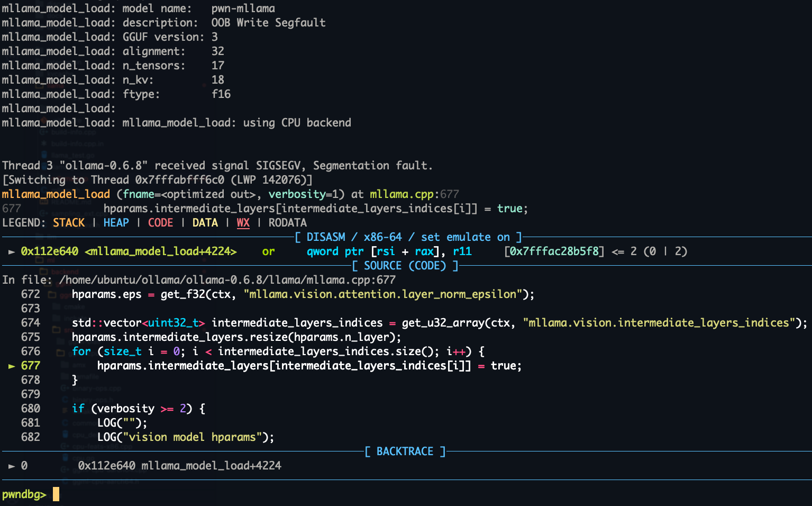The width and height of the screenshot is (812, 506).
Task: Click the mllama.cpp:677 file path line
Action: 227,280
